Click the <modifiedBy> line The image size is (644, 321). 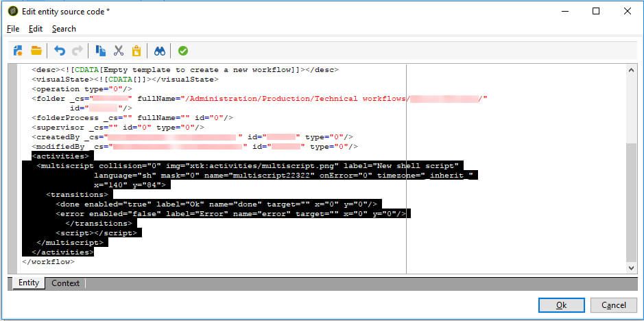point(195,147)
